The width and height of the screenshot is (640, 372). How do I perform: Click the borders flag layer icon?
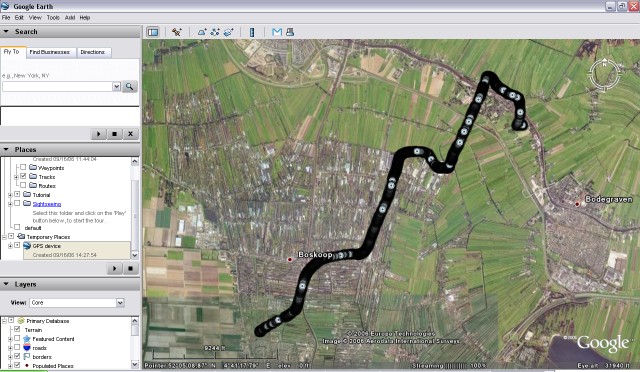tap(27, 357)
